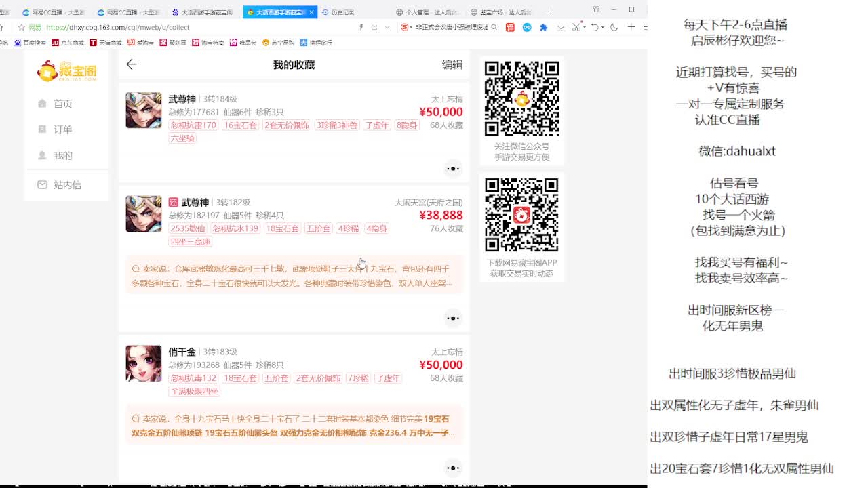Open more options for the ¥50,000 武尊神 listing
Image resolution: width=868 pixels, height=488 pixels.
click(452, 169)
